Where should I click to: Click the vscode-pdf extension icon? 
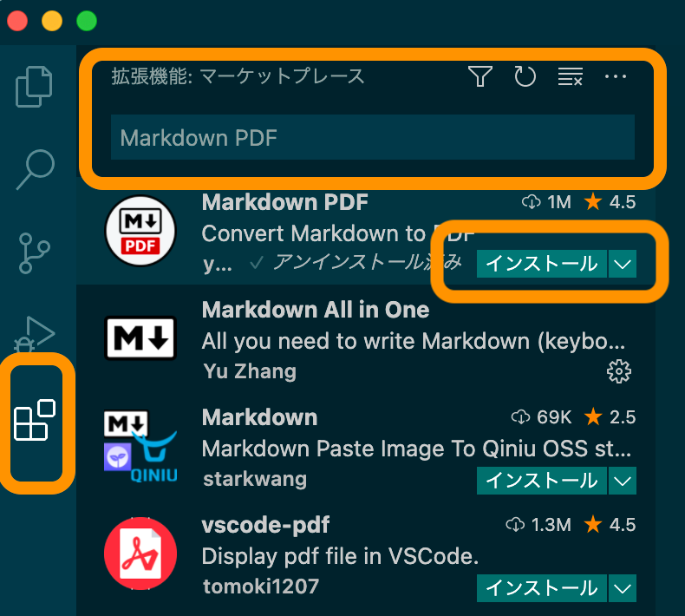click(140, 554)
